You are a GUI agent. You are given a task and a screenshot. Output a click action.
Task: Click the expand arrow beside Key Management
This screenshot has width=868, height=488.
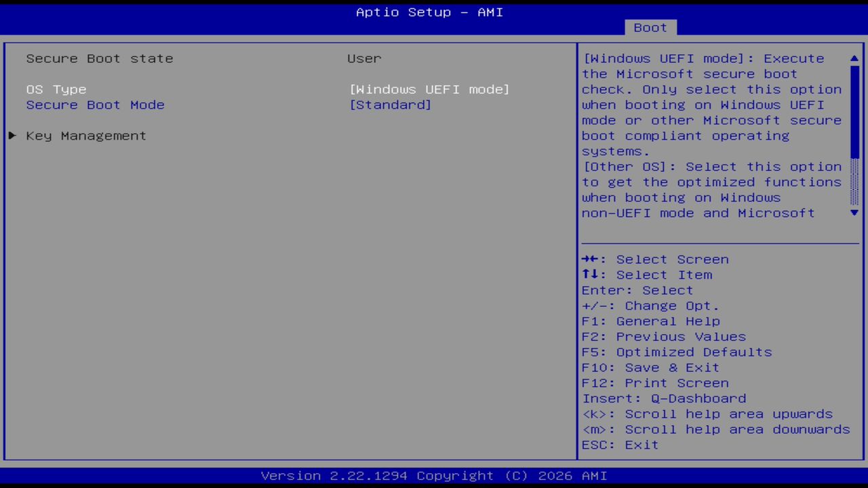[x=12, y=136]
